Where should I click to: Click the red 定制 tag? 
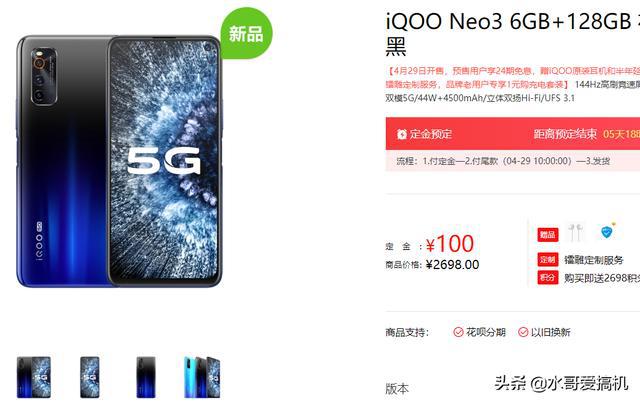(x=547, y=260)
